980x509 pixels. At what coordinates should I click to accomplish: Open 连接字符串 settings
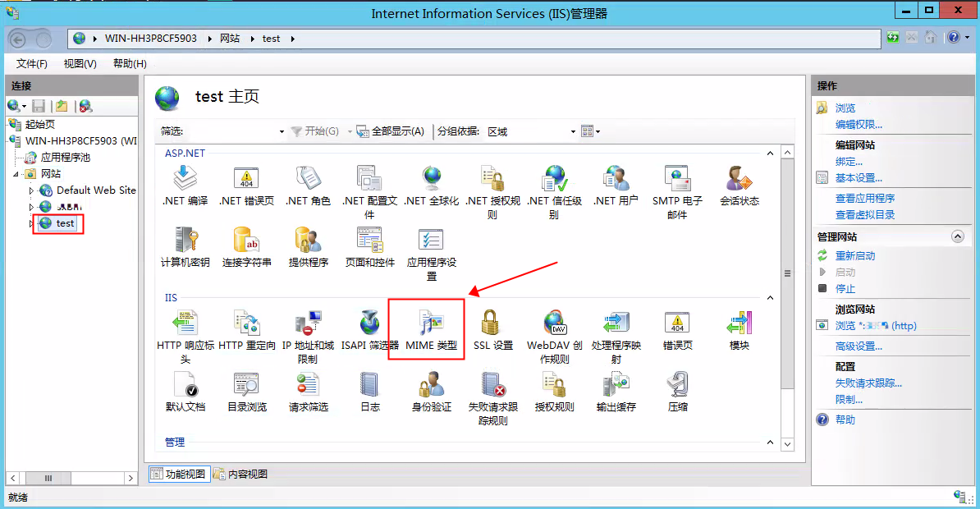[x=248, y=244]
